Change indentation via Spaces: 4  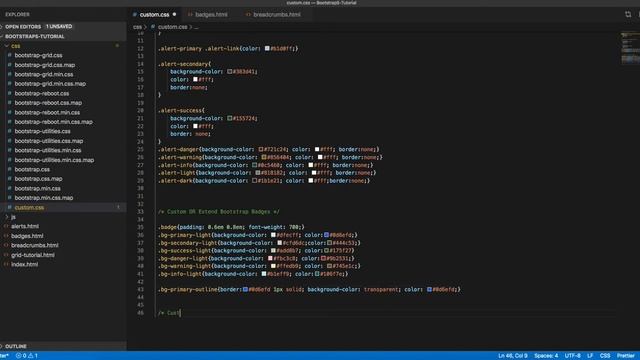click(x=546, y=356)
